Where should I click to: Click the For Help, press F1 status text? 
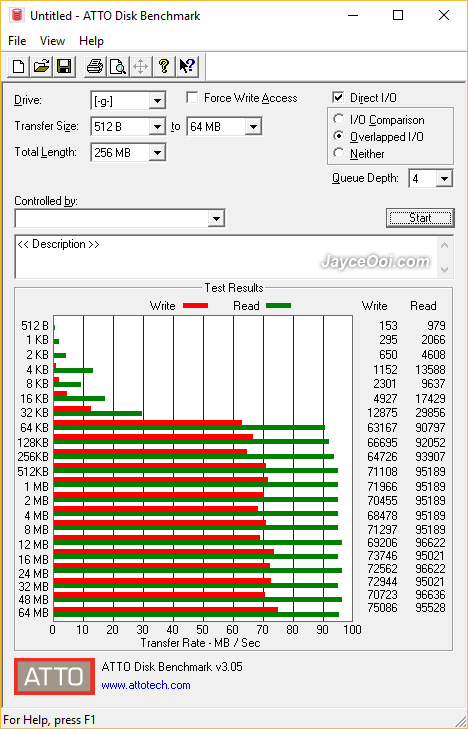click(x=50, y=720)
